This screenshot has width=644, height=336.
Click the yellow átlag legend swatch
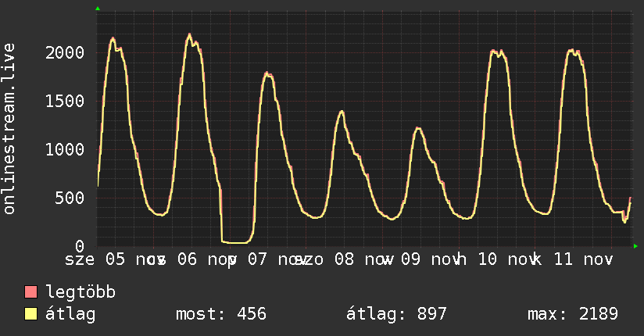coord(31,314)
